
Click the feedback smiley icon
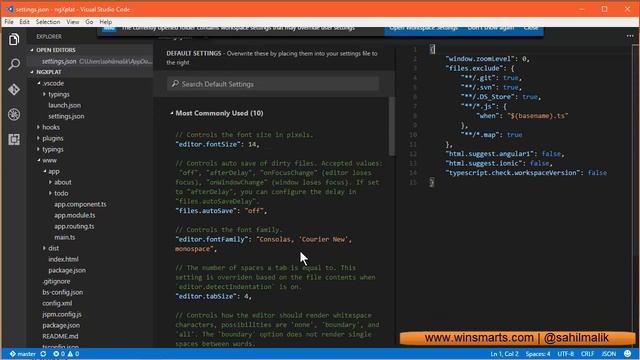click(x=627, y=354)
